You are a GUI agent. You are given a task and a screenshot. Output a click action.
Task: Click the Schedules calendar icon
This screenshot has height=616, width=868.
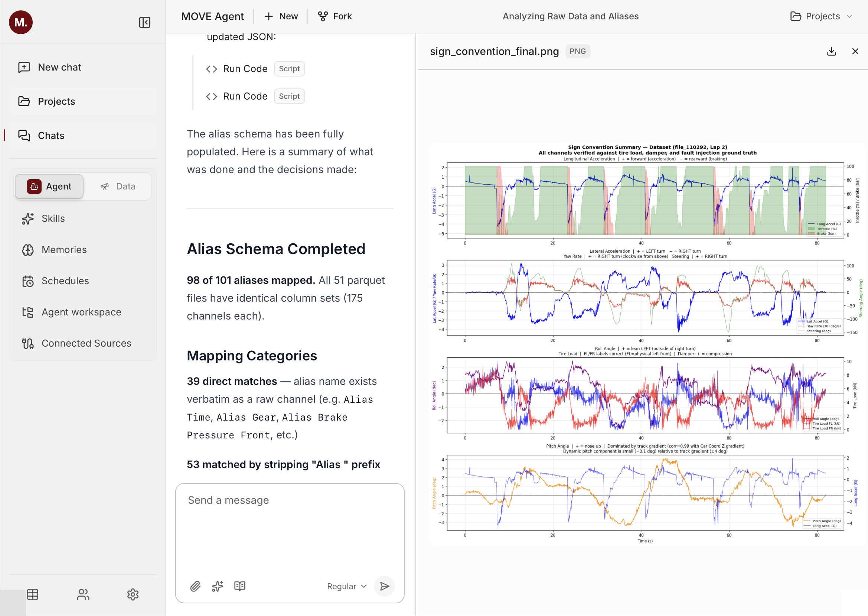pyautogui.click(x=28, y=281)
